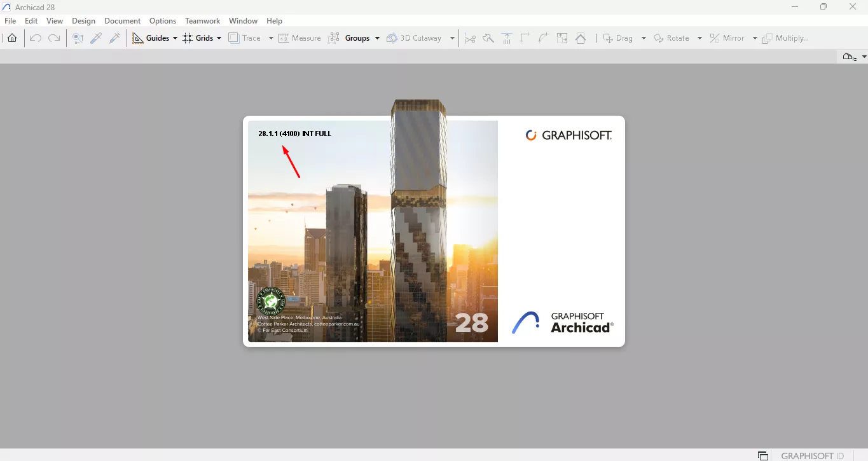Viewport: 868px width, 461px height.
Task: Click the Undo arrow icon
Action: pos(36,38)
